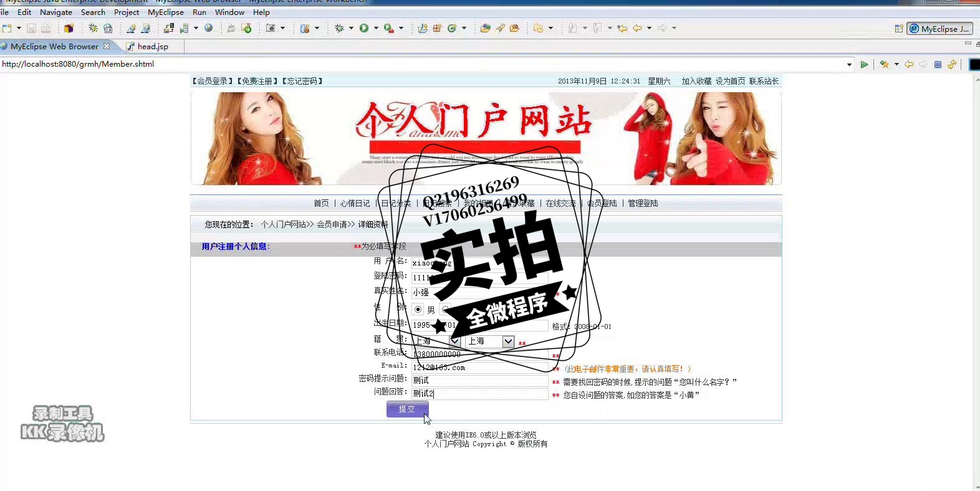Click the Next Annotation toolbar icon
The image size is (980, 491).
point(572,28)
